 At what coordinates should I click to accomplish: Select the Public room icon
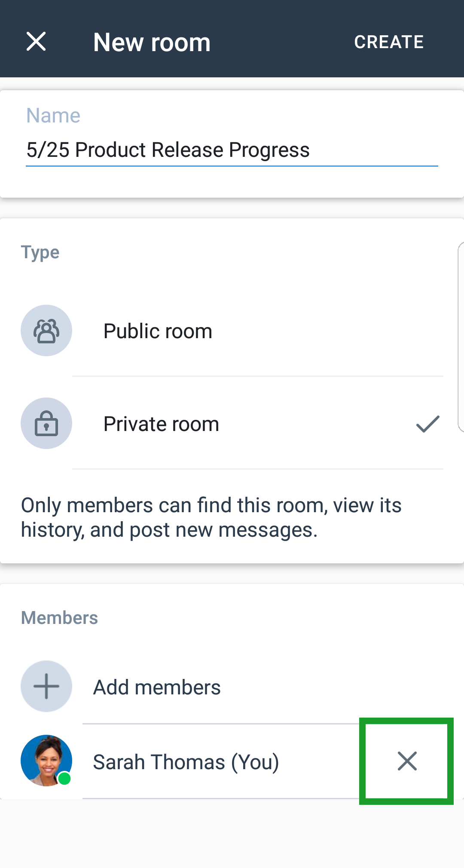click(x=46, y=330)
